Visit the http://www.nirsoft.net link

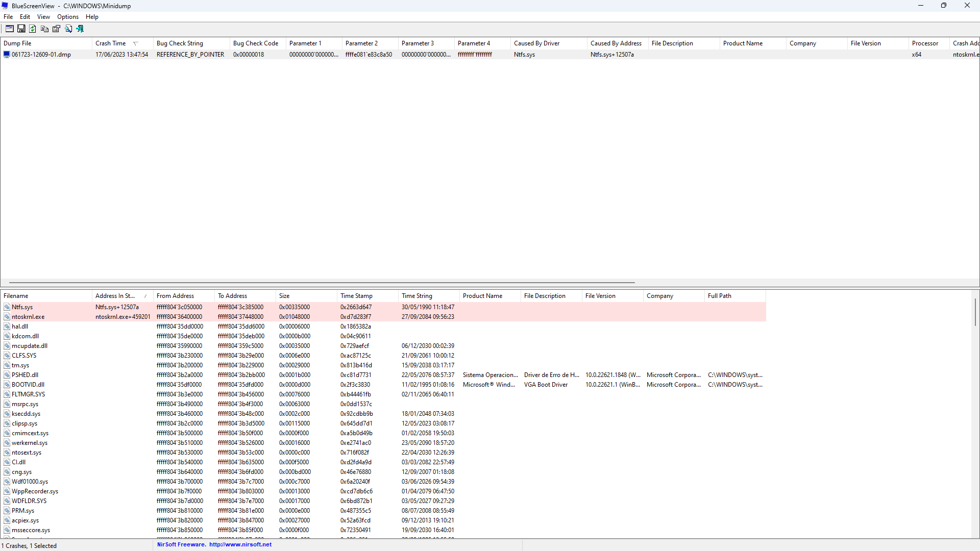click(240, 544)
